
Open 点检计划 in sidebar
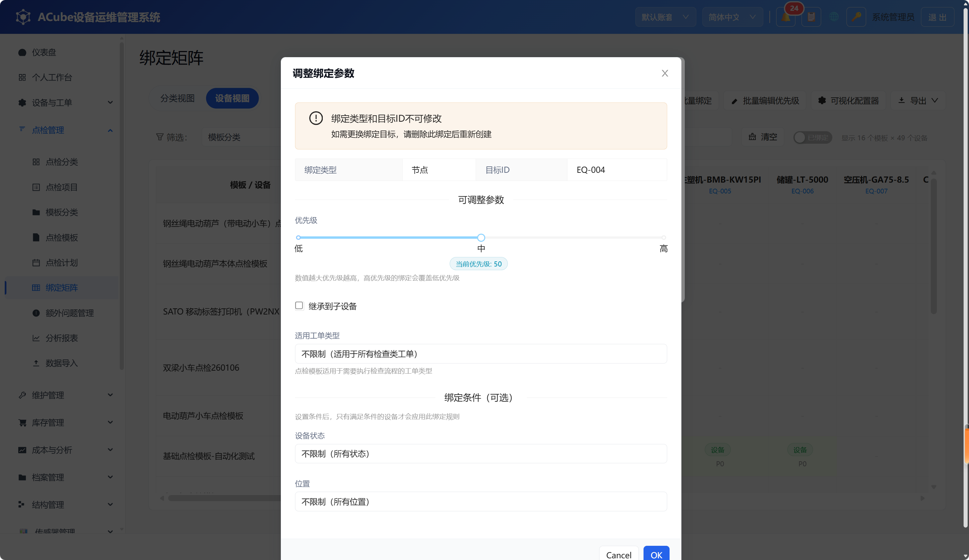pos(62,262)
